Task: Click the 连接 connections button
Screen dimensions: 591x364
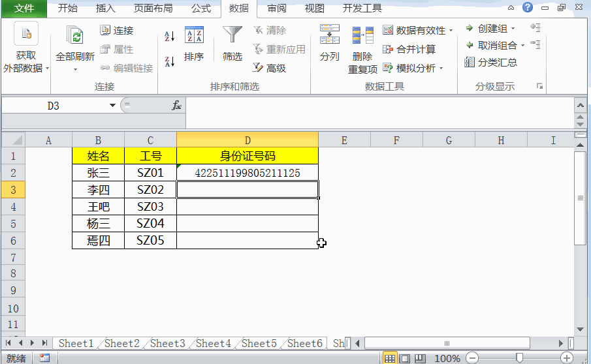Action: click(116, 31)
